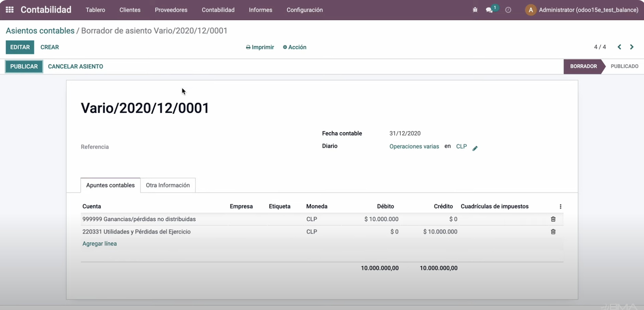644x310 pixels.
Task: Select the PUBLICADO status stage
Action: [x=624, y=66]
